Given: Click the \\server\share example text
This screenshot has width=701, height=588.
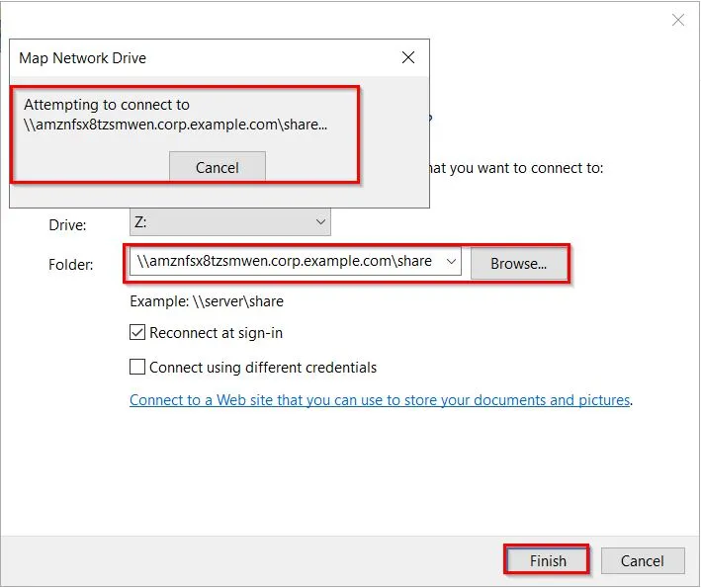Looking at the screenshot, I should tap(207, 301).
